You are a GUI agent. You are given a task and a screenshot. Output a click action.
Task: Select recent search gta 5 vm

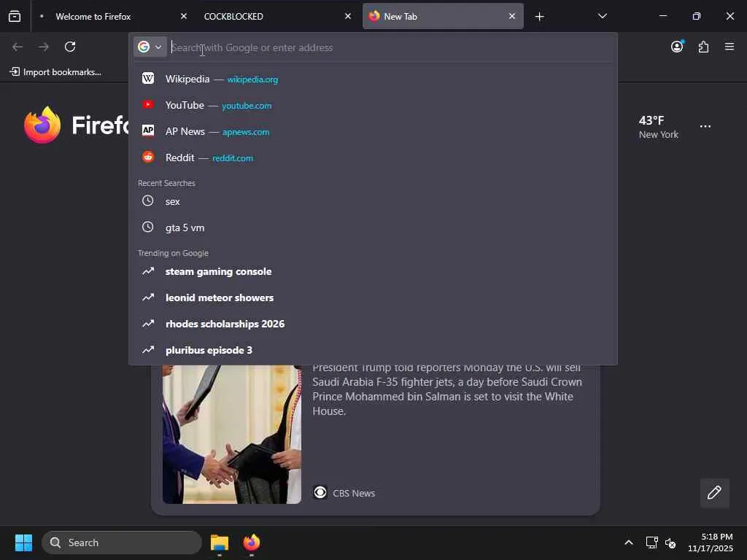coord(373,227)
